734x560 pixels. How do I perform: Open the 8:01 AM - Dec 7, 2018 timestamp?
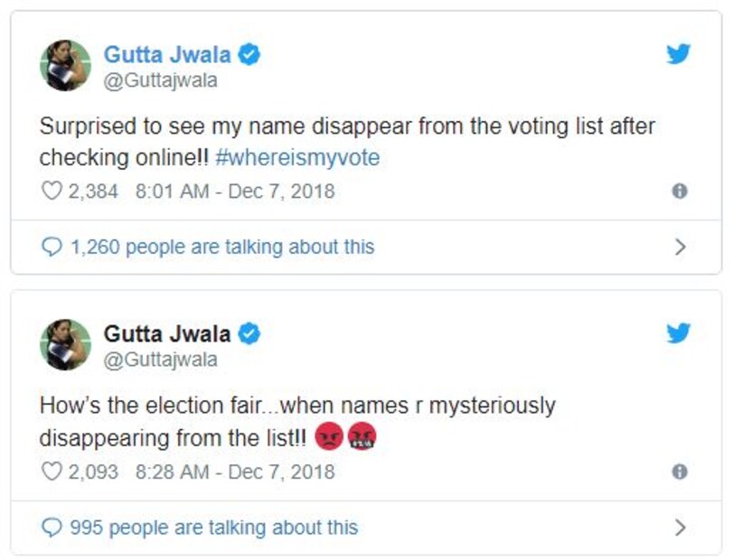point(235,191)
